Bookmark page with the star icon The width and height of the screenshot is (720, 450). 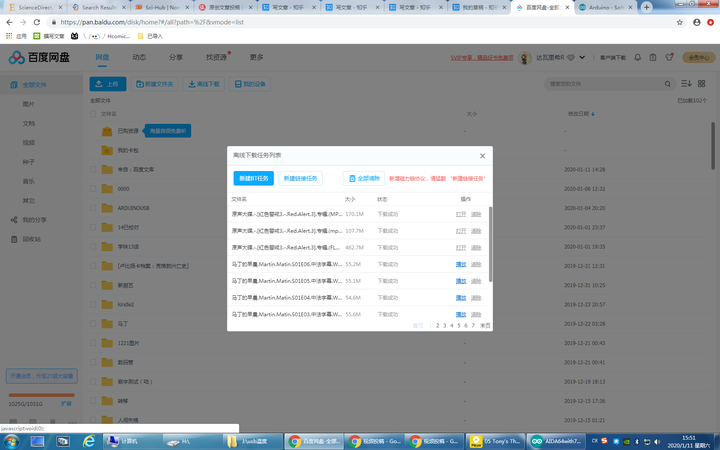(680, 22)
